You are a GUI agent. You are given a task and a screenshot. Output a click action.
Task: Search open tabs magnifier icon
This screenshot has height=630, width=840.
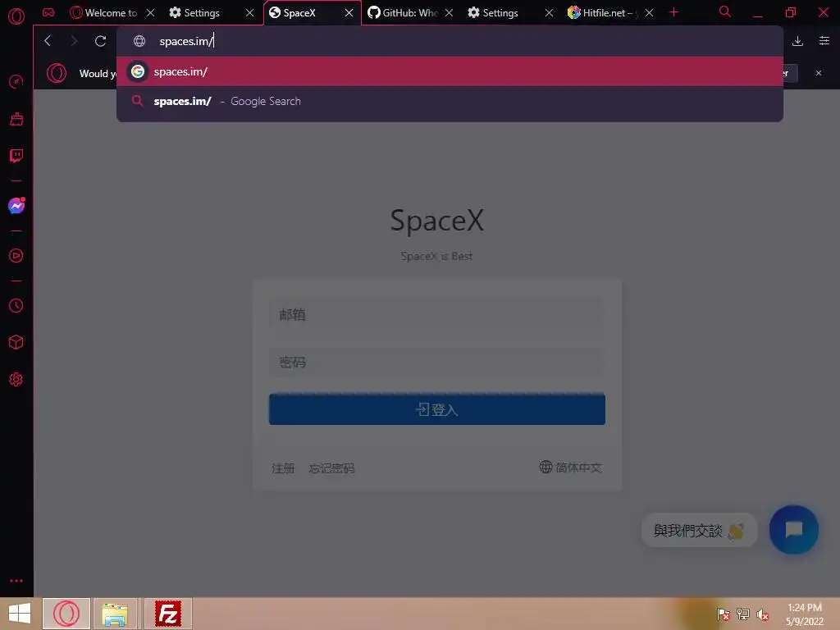[x=725, y=11]
